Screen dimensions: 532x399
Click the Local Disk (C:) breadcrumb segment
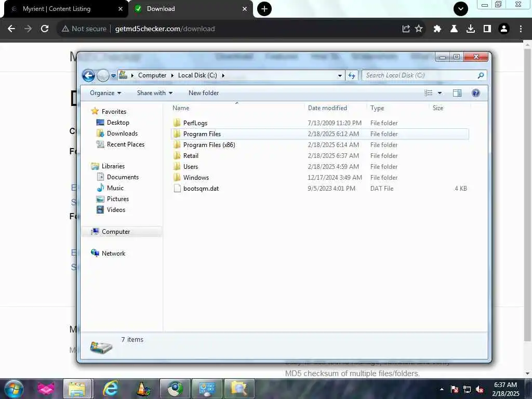[197, 75]
